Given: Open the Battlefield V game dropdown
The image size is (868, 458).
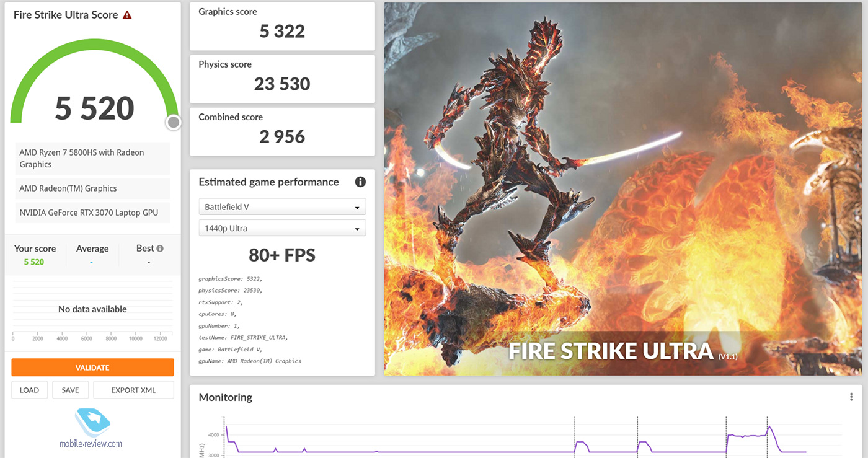Looking at the screenshot, I should click(282, 207).
